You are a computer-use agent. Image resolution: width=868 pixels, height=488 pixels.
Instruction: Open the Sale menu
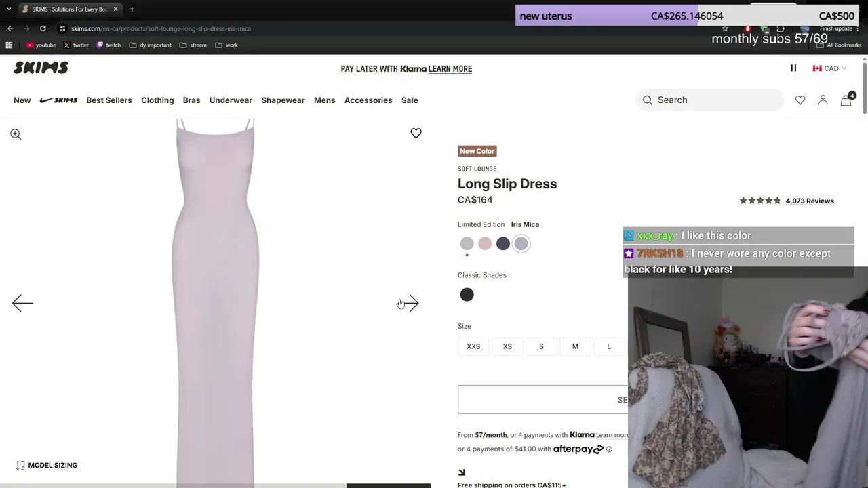coord(410,100)
